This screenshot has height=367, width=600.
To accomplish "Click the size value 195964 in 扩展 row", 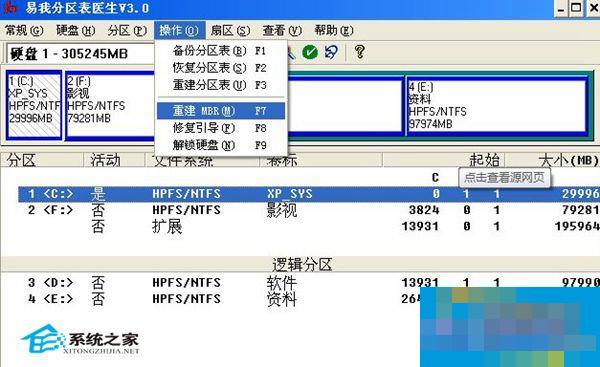I will (x=577, y=227).
